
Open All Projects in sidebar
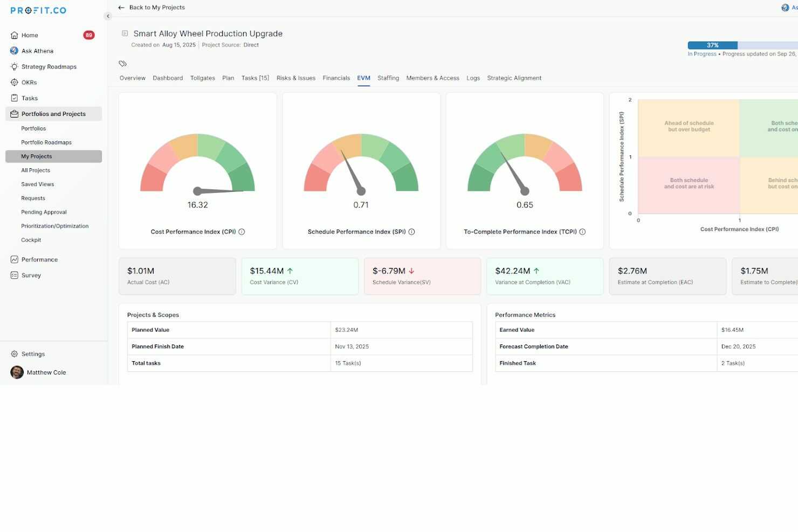[x=36, y=170]
